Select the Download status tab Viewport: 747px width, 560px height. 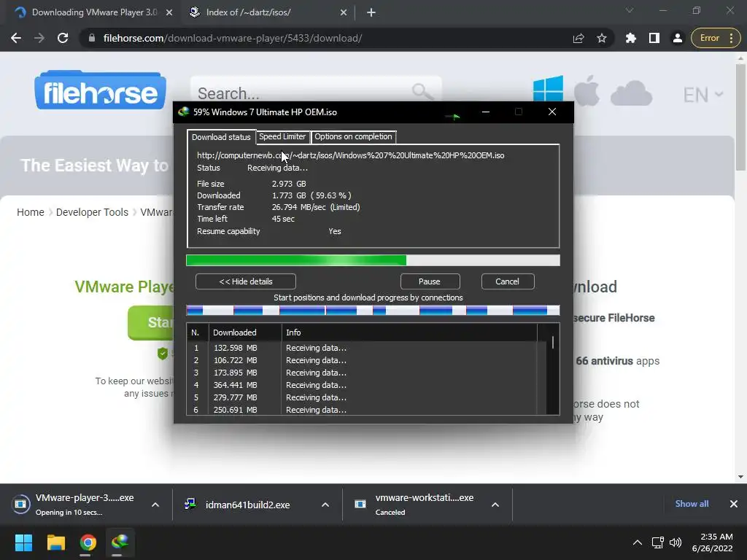221,137
